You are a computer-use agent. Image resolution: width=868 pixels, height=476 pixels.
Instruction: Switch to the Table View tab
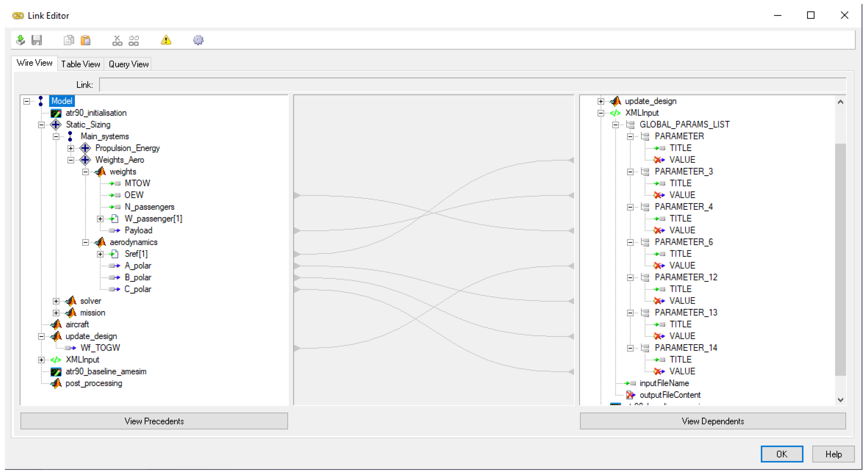click(80, 64)
